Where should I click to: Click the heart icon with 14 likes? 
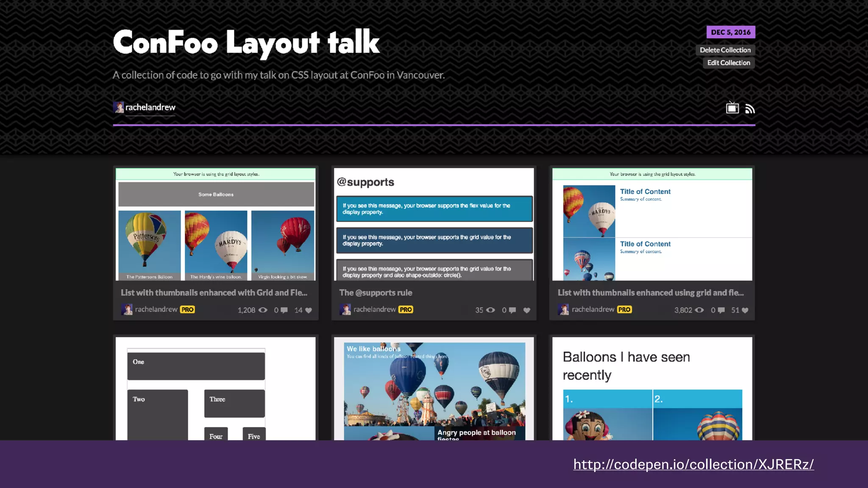click(x=309, y=310)
